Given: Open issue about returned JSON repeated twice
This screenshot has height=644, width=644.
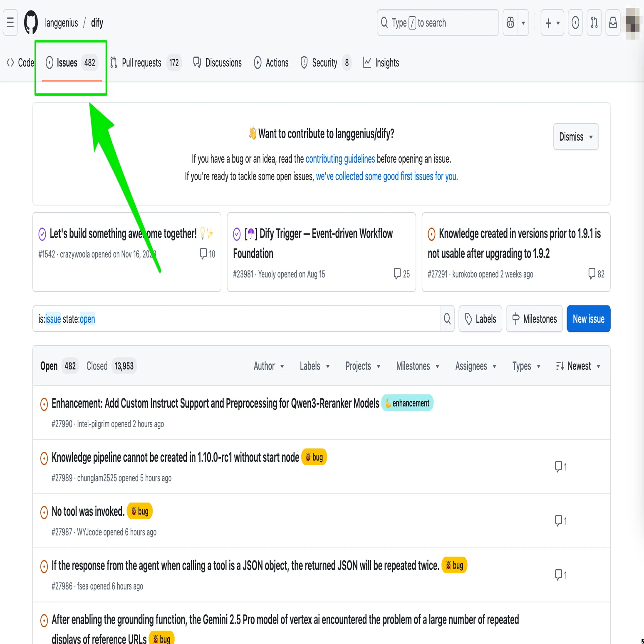Looking at the screenshot, I should (245, 565).
